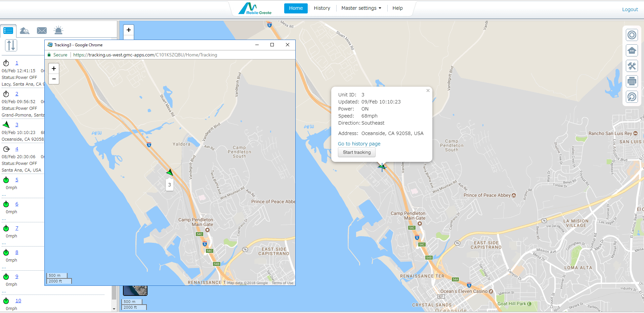The height and width of the screenshot is (313, 644).
Task: Expand the Master settings dropdown
Action: 361,8
